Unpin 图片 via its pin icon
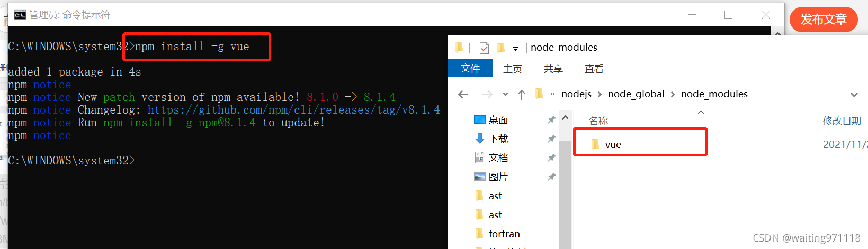868x249 pixels. 551,177
